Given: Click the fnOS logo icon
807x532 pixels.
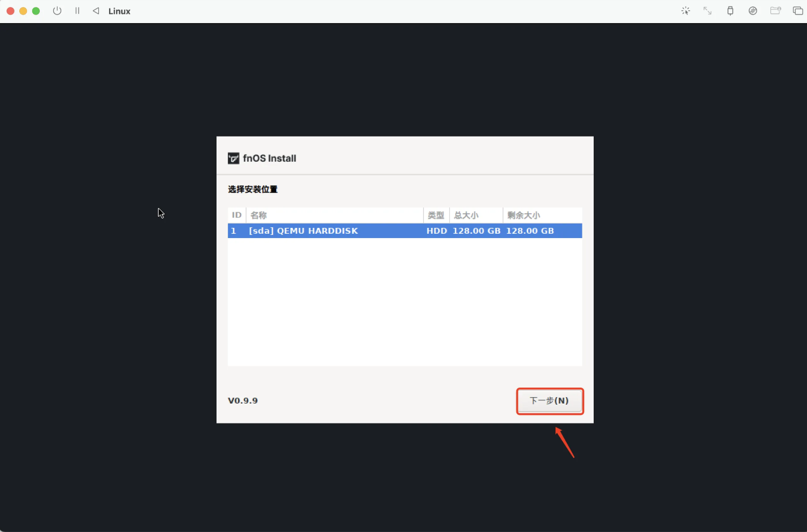Looking at the screenshot, I should [x=234, y=158].
